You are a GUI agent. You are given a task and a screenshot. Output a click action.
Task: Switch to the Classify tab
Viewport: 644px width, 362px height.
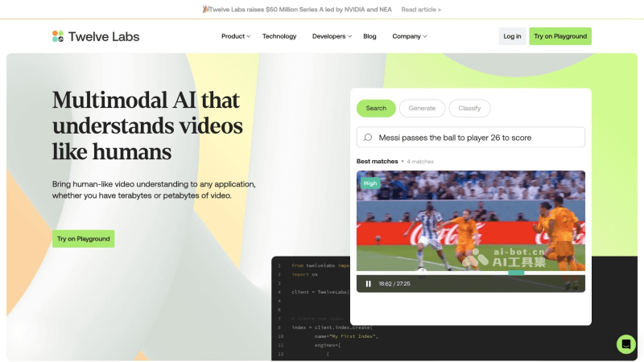coord(469,109)
